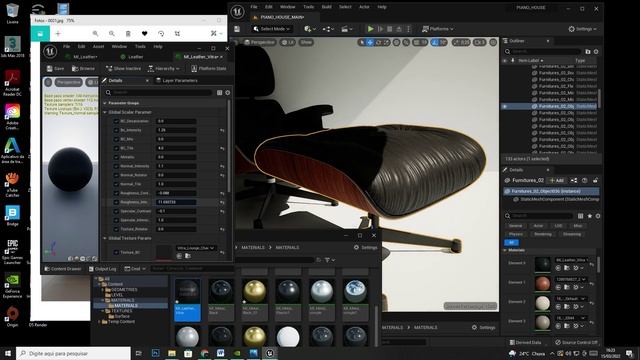Toggle the BC_Min parameter checkbox
The height and width of the screenshot is (360, 640).
116,139
